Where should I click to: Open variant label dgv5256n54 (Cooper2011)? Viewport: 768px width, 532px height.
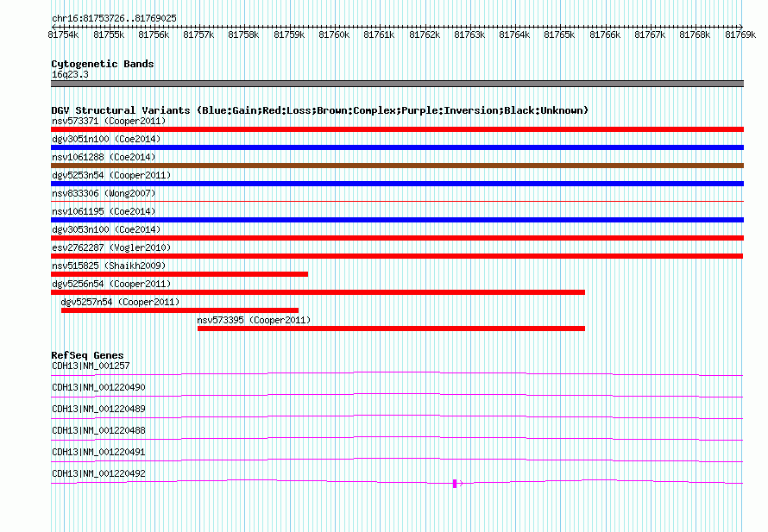[x=111, y=284]
